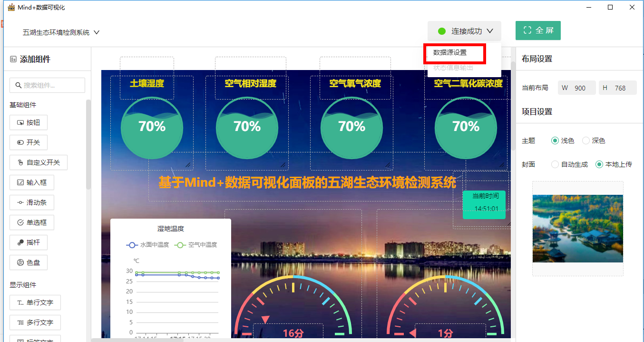Click the 全屏 button
This screenshot has width=644, height=342.
[x=538, y=30]
